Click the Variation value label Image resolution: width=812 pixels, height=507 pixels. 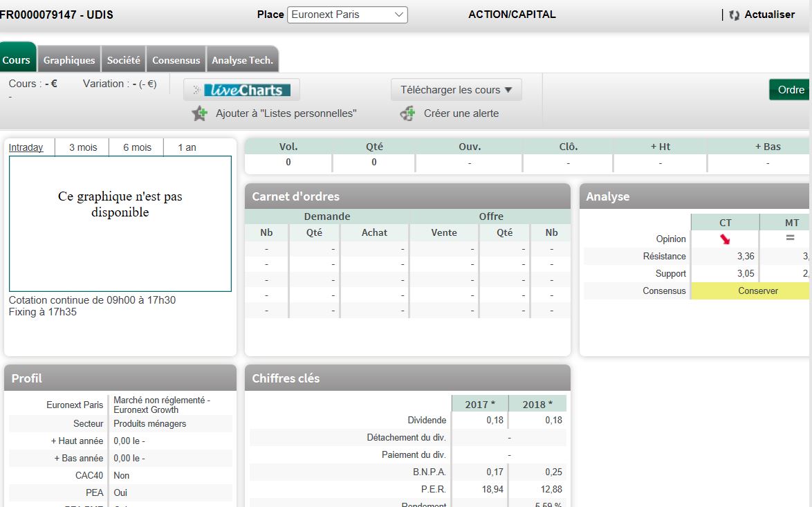pyautogui.click(x=120, y=84)
